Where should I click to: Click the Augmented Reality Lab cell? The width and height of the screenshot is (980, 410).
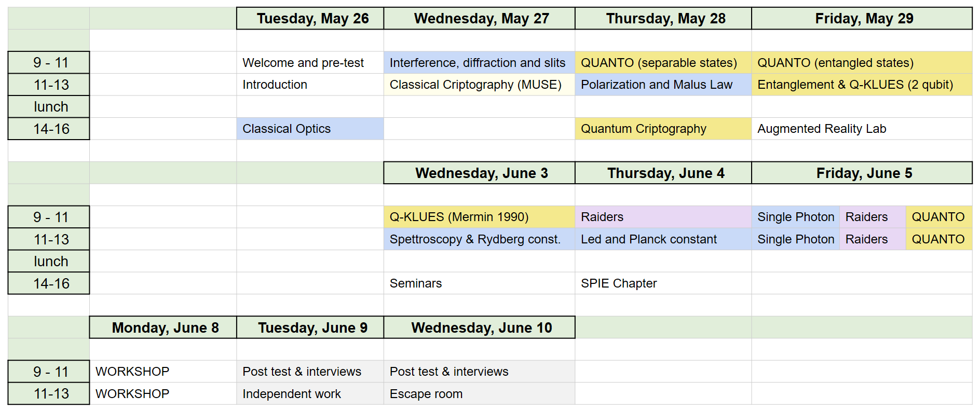(x=862, y=129)
